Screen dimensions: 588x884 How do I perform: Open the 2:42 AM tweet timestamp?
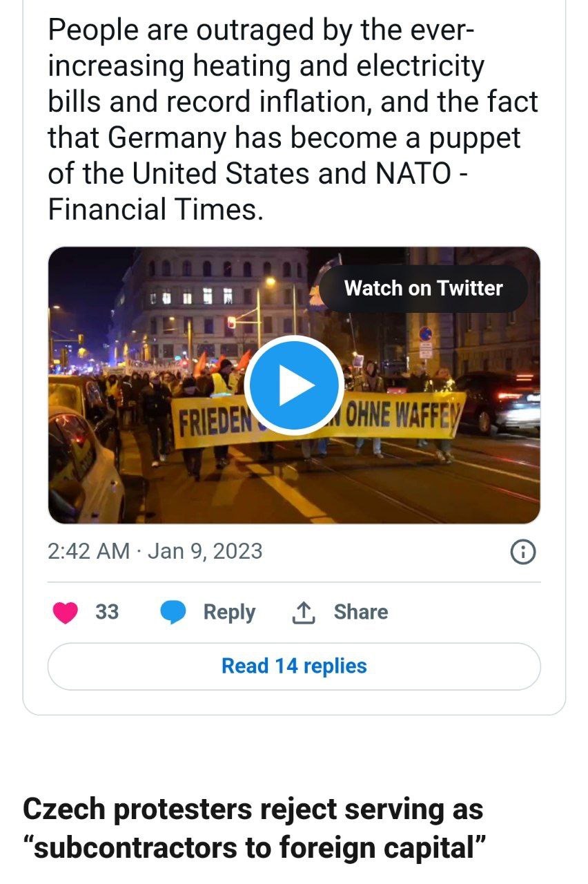[x=88, y=551]
